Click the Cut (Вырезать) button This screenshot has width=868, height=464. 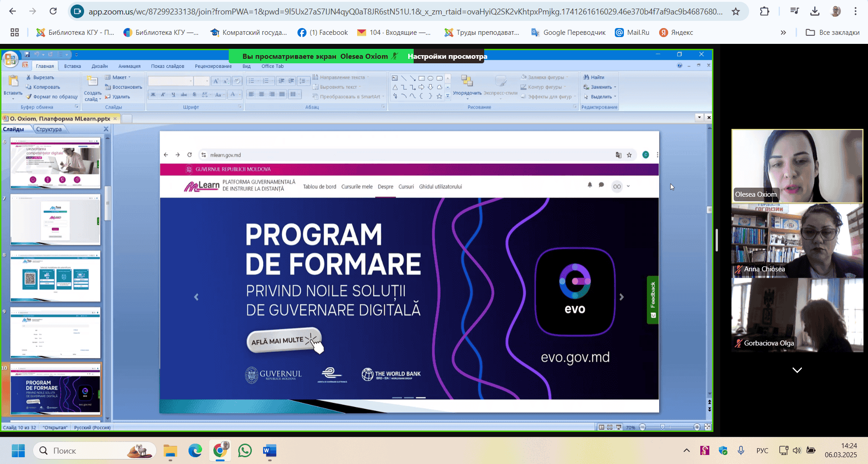pyautogui.click(x=40, y=77)
